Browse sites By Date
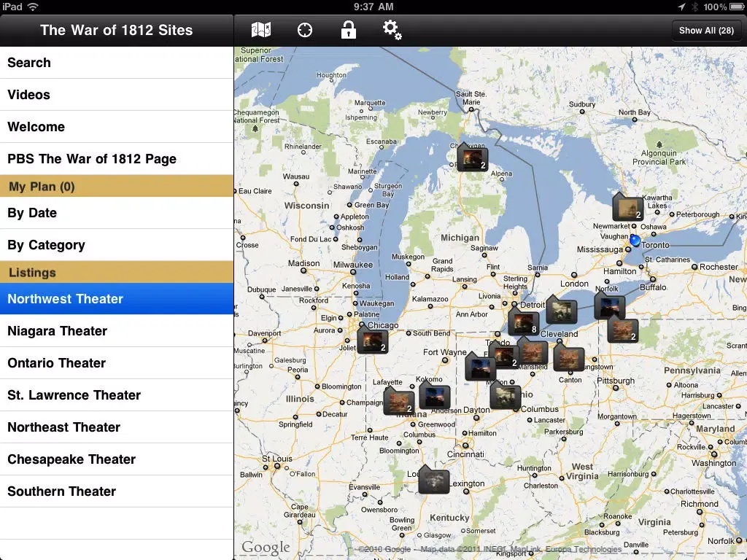Screen dimensions: 747x560 [x=117, y=213]
